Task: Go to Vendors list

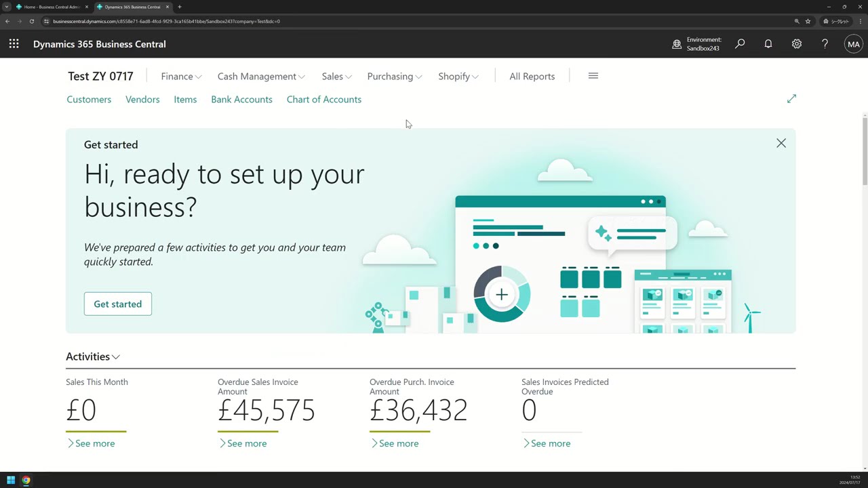Action: tap(142, 100)
